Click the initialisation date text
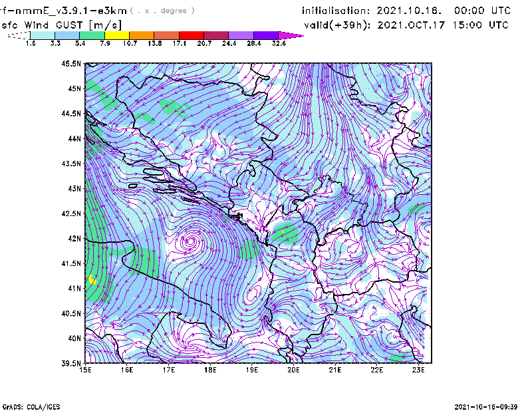The image size is (532, 411). point(406,11)
